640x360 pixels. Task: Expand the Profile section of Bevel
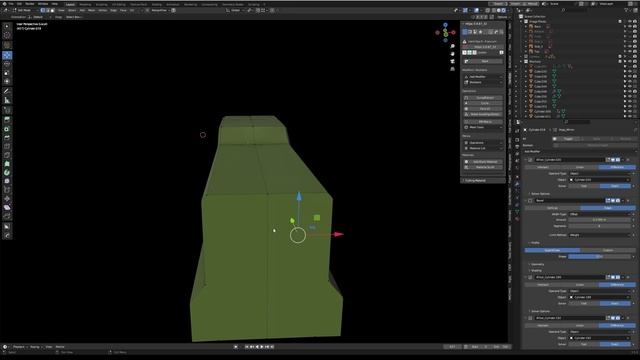point(535,243)
